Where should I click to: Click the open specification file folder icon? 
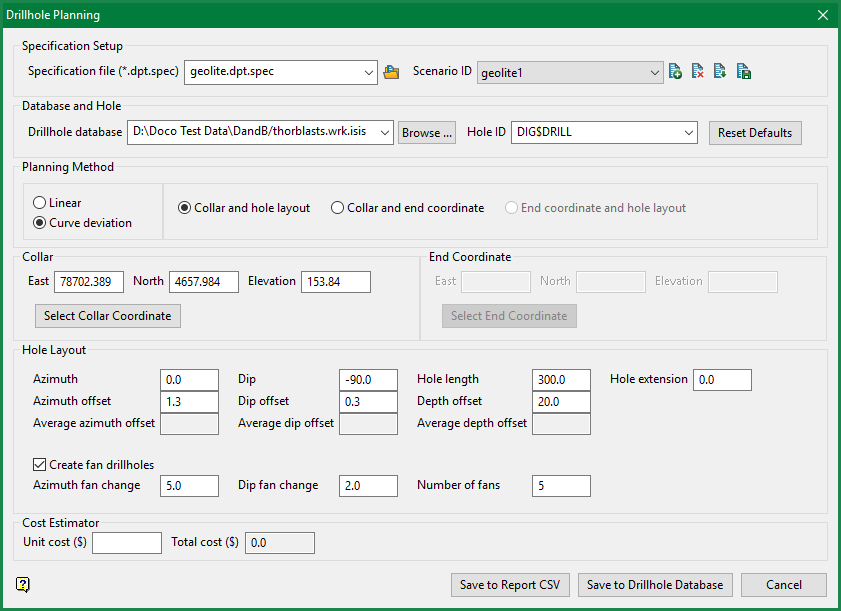pyautogui.click(x=391, y=72)
